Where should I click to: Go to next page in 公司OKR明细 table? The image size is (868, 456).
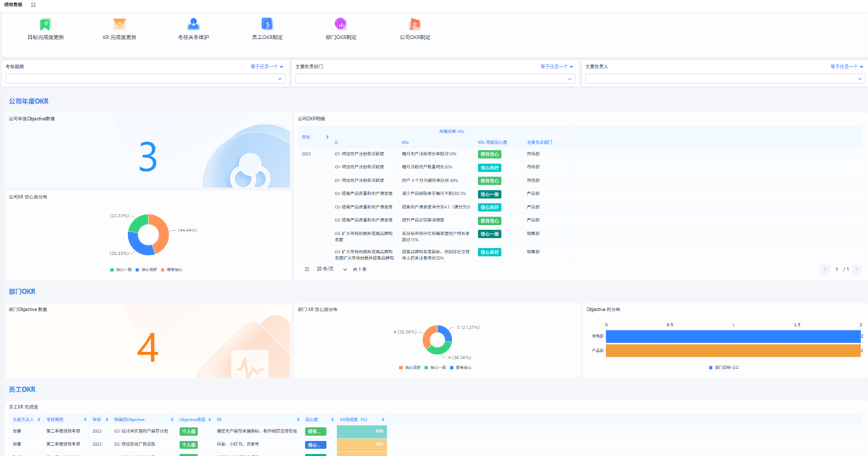pyautogui.click(x=856, y=269)
